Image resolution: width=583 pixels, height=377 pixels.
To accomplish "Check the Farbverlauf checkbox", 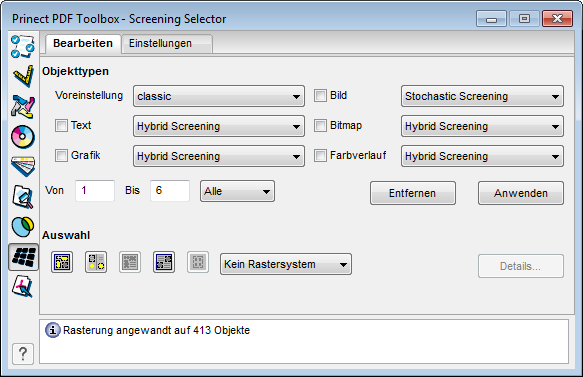I will tap(320, 155).
